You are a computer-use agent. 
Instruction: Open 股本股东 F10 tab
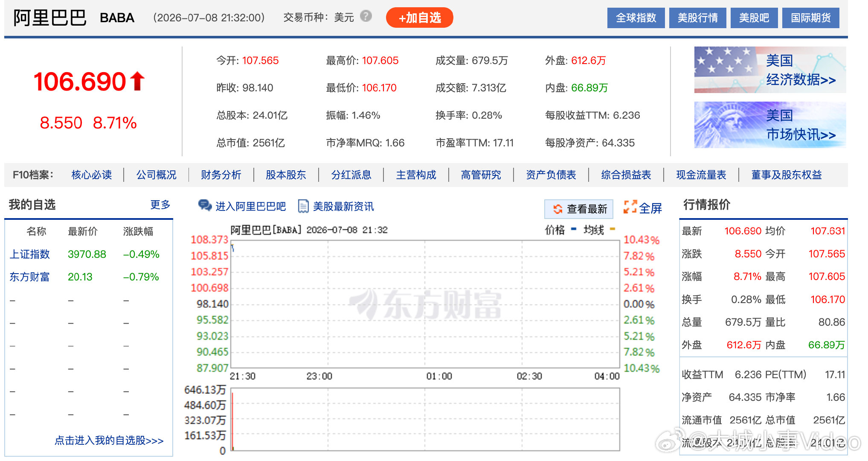[286, 175]
